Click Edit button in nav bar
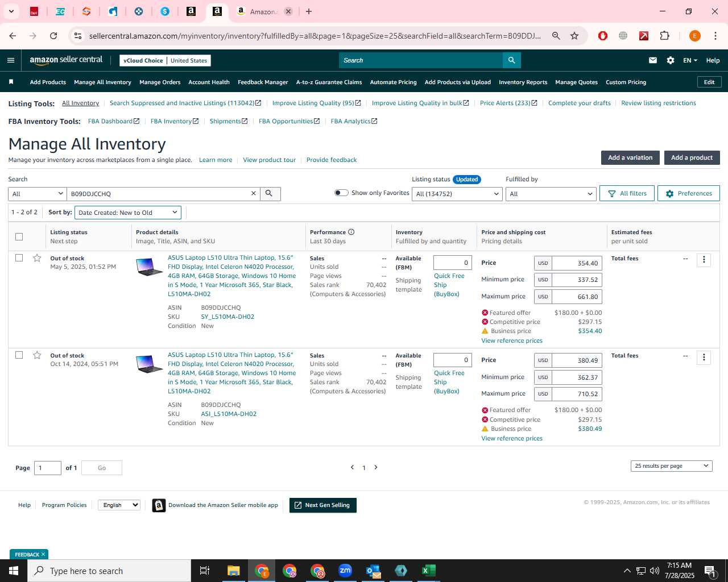Screen dimensions: 728x582 point(709,82)
